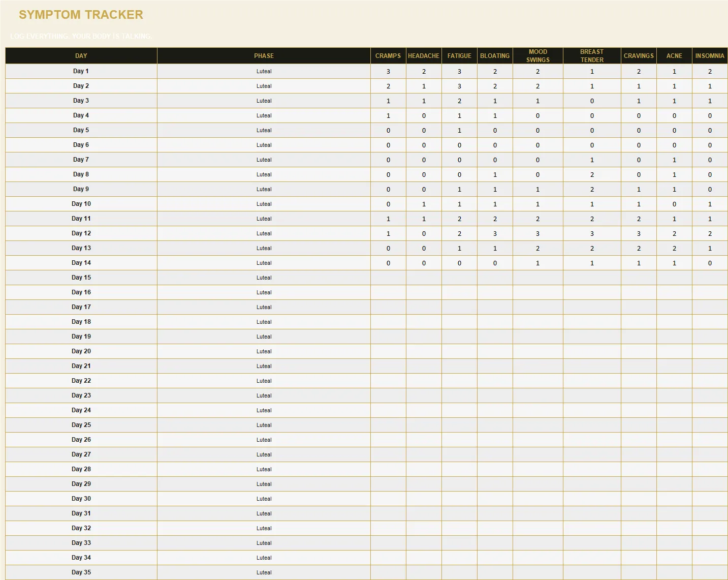The height and width of the screenshot is (580, 728).
Task: Select Day 6 Bloating value cell
Action: click(x=495, y=145)
